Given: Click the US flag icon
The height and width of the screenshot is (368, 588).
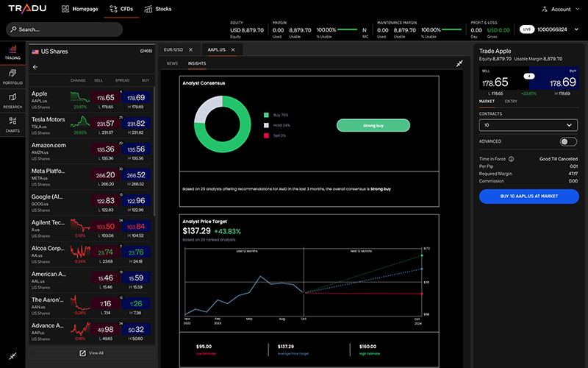Looking at the screenshot, I should click(x=35, y=52).
